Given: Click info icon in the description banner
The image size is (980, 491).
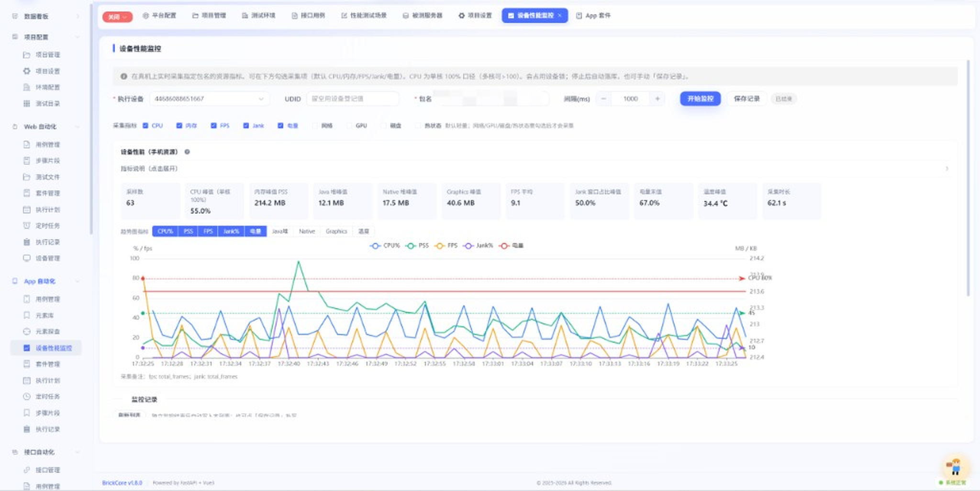Looking at the screenshot, I should (x=124, y=77).
